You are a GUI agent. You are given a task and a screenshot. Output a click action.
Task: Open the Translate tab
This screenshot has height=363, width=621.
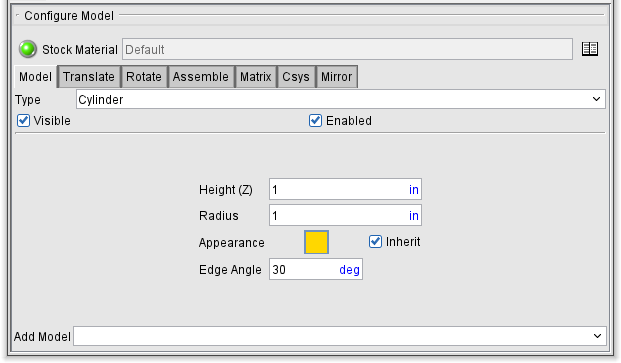(x=89, y=76)
